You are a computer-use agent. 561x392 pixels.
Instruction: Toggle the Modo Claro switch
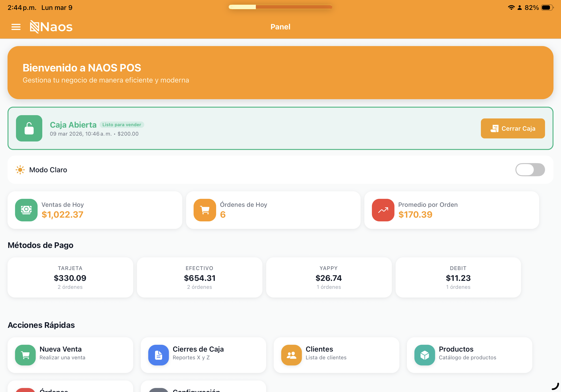pyautogui.click(x=530, y=170)
